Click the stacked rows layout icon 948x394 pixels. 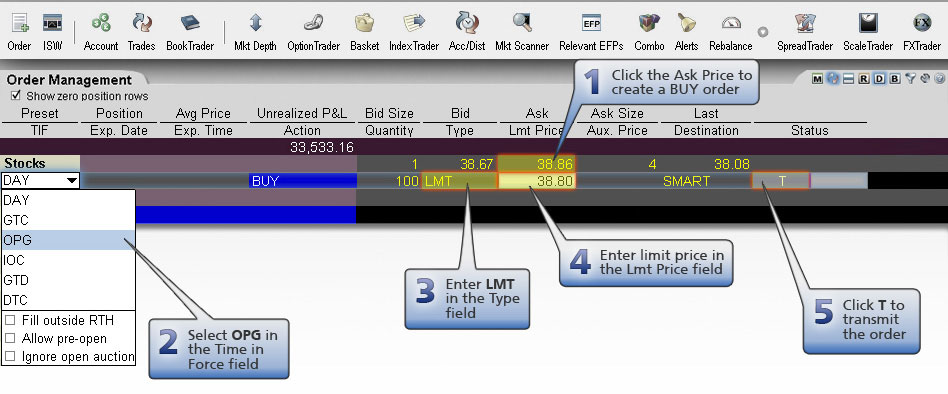[x=848, y=79]
